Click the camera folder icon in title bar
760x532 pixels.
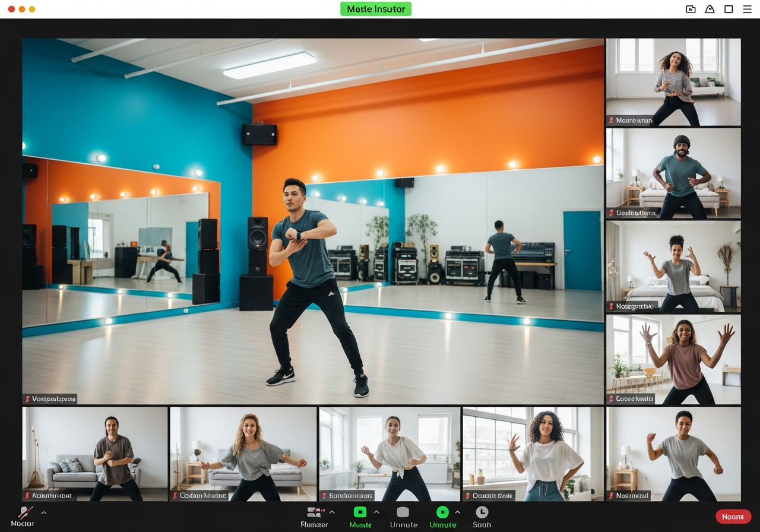(x=691, y=9)
